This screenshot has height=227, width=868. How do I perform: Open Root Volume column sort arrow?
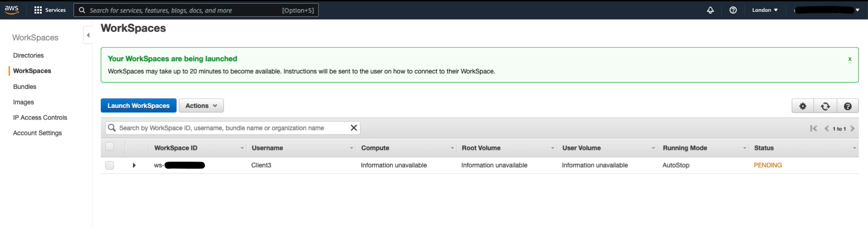552,148
